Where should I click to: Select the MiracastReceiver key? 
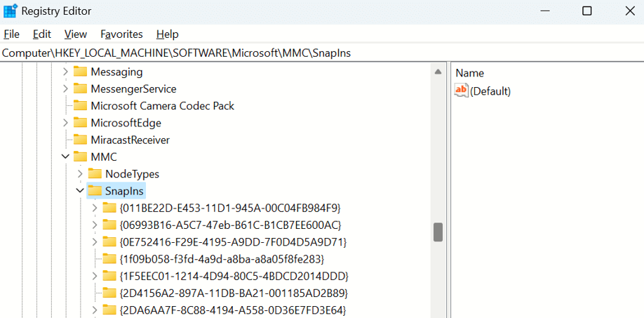(x=130, y=140)
